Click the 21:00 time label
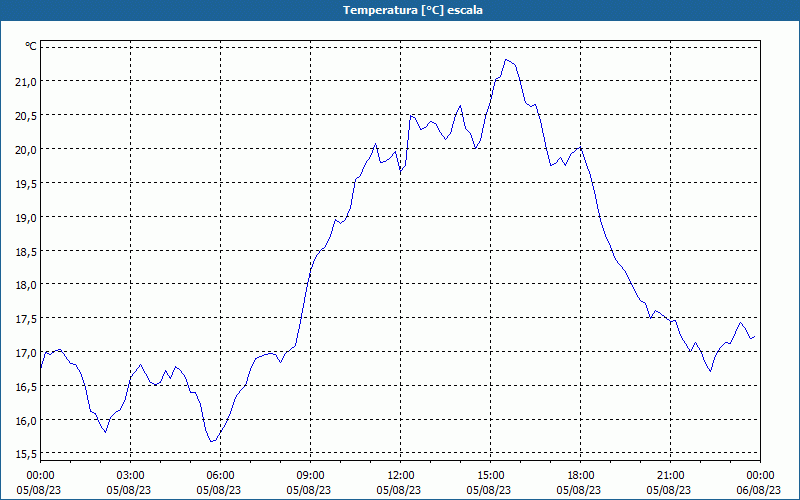The width and height of the screenshot is (800, 500). click(670, 476)
